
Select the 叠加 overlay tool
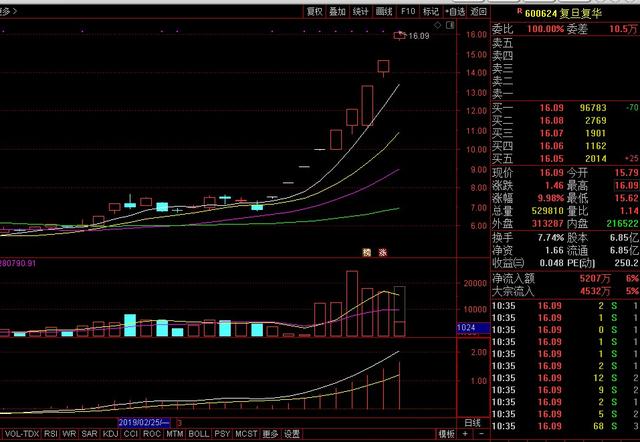pyautogui.click(x=338, y=12)
